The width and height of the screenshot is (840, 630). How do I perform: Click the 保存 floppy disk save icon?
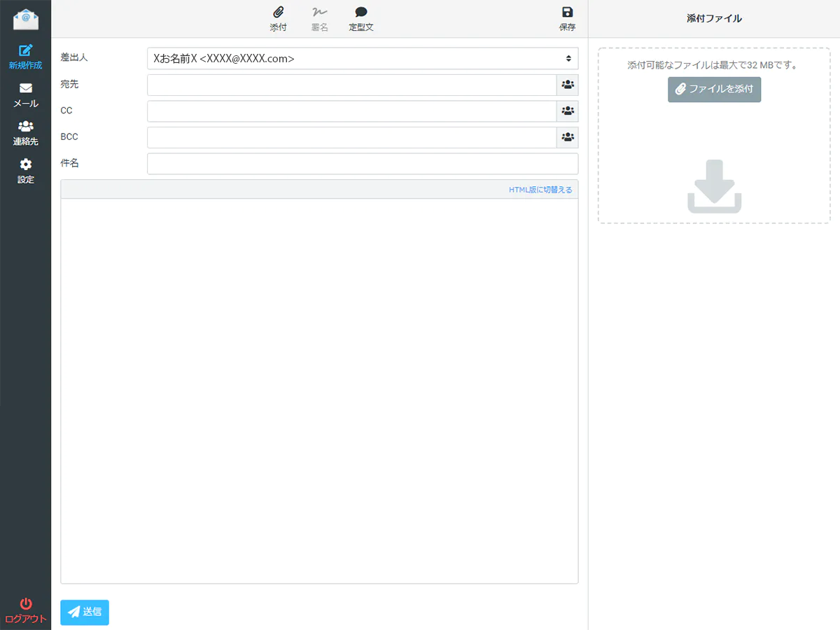(x=567, y=13)
